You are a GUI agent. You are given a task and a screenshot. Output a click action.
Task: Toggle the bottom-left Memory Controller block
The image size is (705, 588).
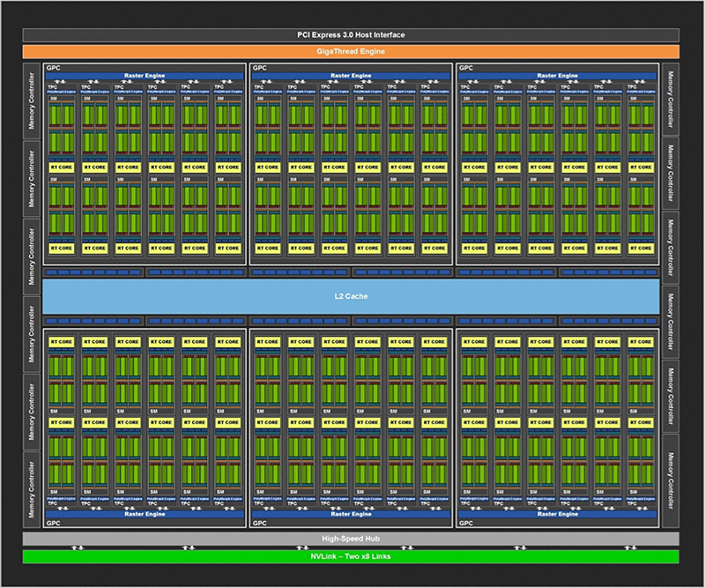coord(28,467)
